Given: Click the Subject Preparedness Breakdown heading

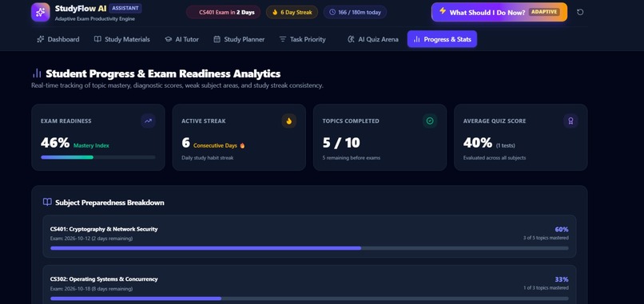Looking at the screenshot, I should coord(109,203).
